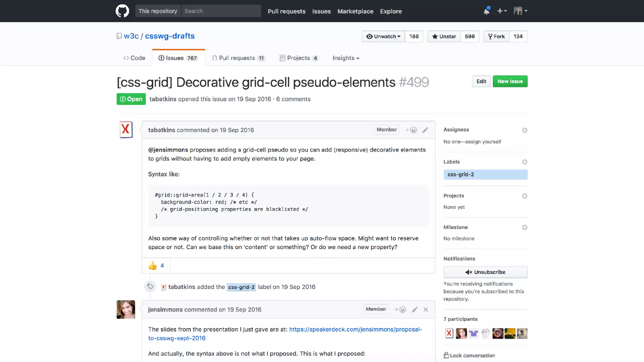
Task: Switch to the Code tab
Action: (x=134, y=58)
